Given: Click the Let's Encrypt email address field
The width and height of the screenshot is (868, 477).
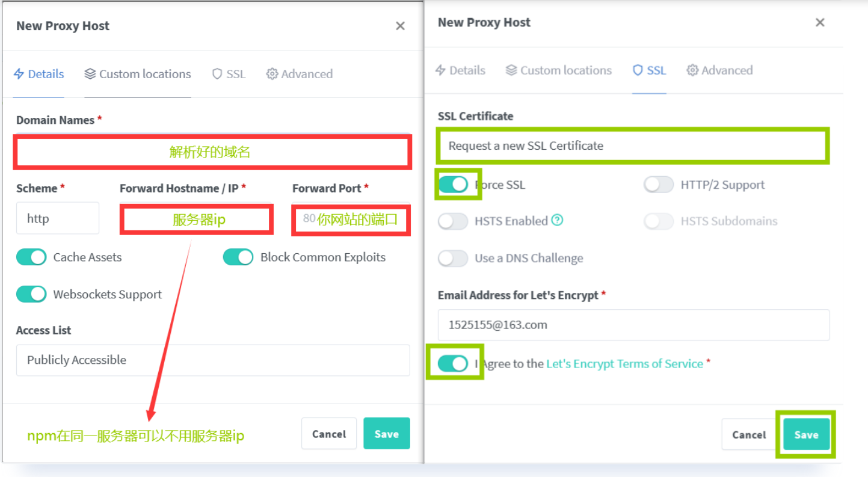Looking at the screenshot, I should [633, 325].
